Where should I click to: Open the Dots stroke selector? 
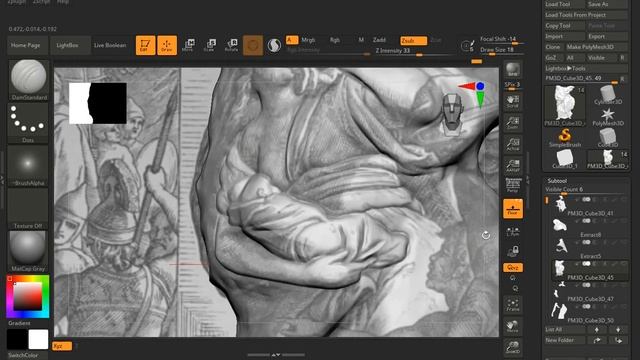pos(28,122)
